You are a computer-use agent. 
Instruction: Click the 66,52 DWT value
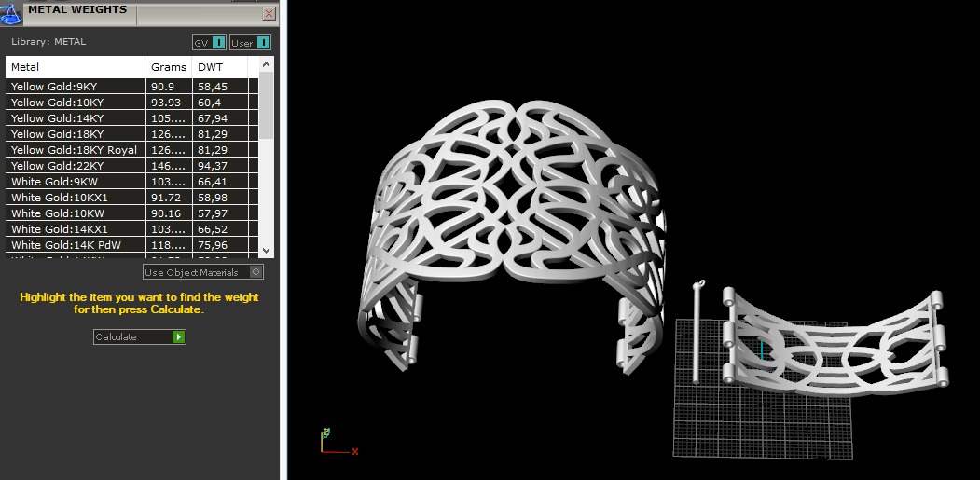213,229
